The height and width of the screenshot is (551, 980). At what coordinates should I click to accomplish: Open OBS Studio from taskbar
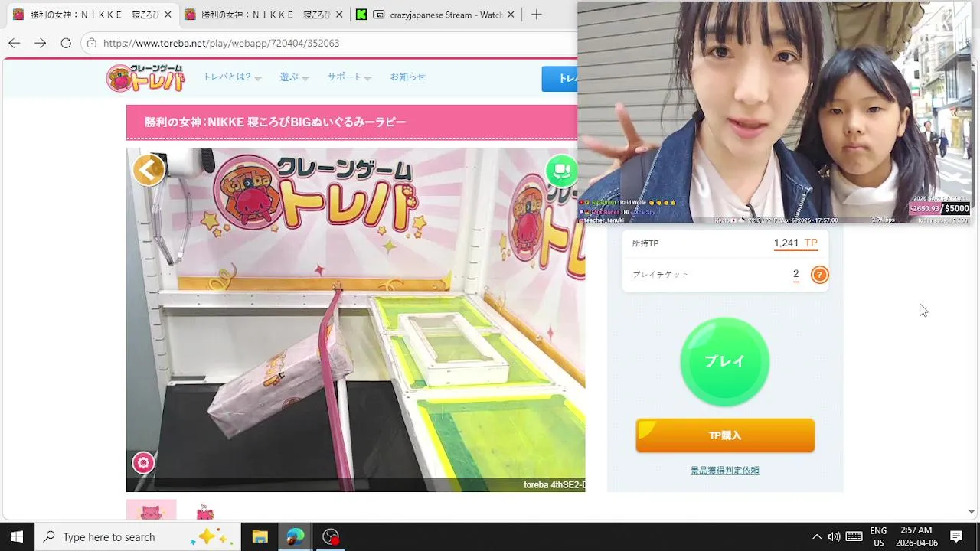[330, 536]
